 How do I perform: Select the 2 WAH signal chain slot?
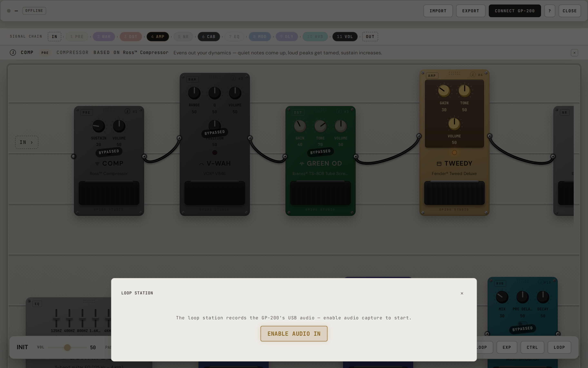coord(104,37)
